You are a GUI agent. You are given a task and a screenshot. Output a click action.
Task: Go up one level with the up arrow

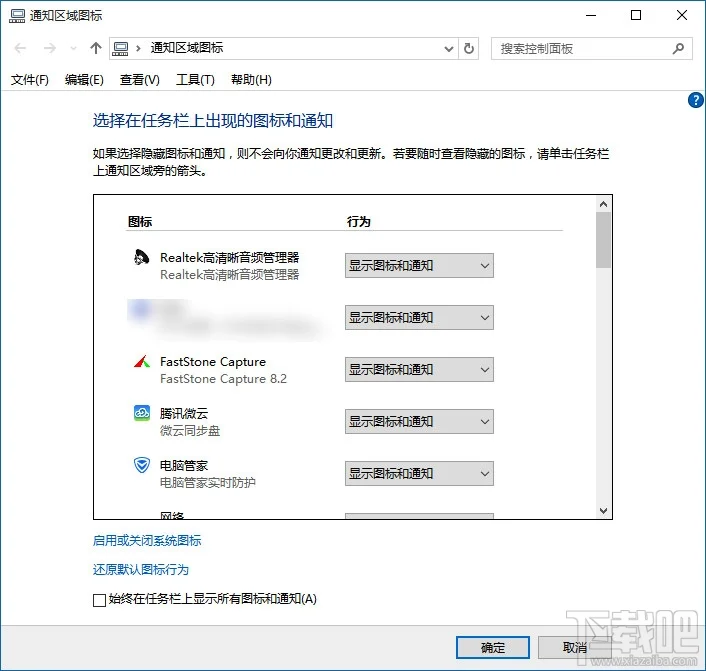(x=95, y=48)
